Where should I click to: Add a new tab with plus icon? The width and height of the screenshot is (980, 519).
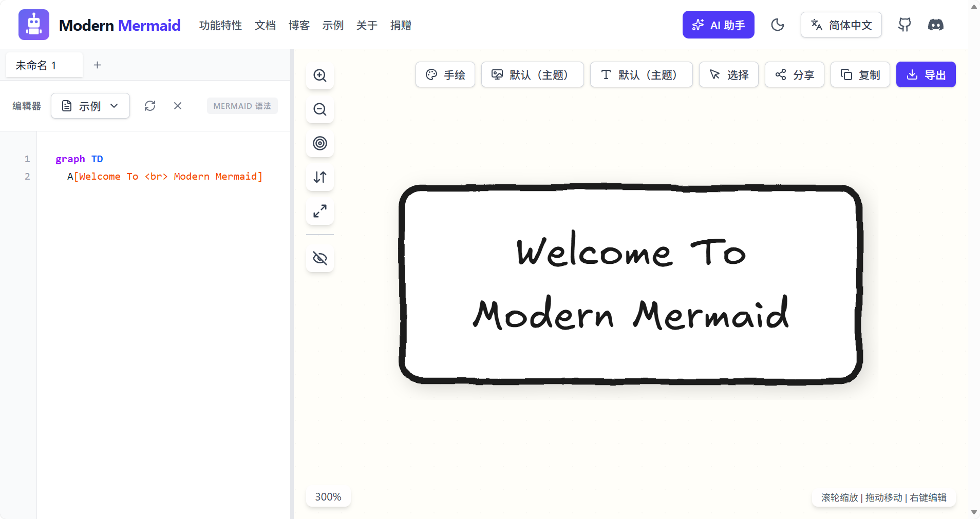pyautogui.click(x=97, y=65)
